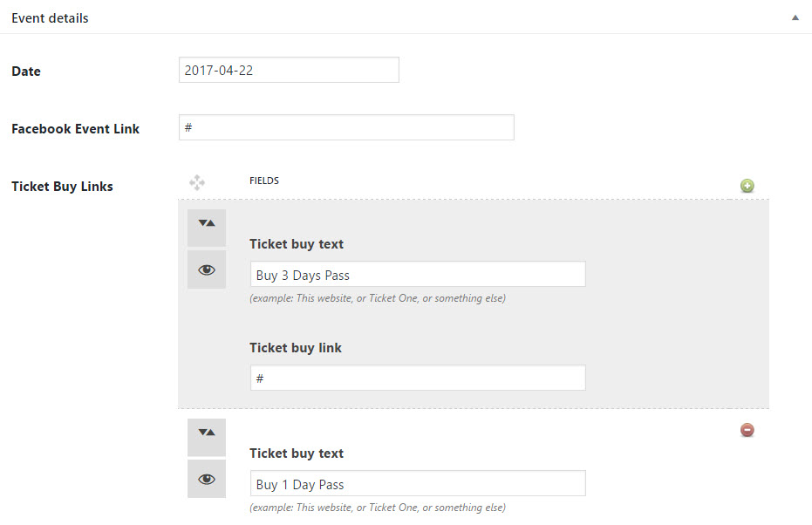
Task: Click the move arrows icon beside FIELDS
Action: coord(197,182)
